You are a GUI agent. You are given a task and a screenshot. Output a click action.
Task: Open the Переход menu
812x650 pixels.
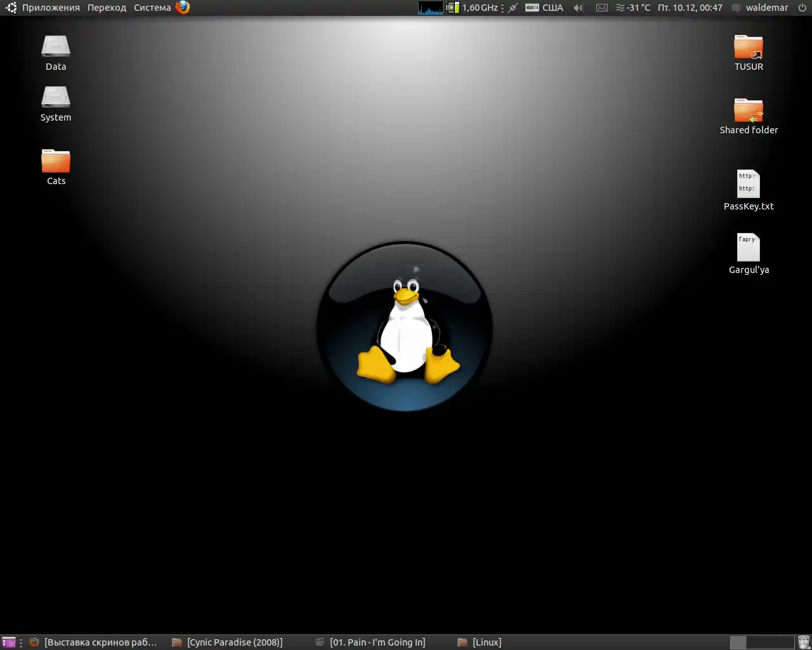coord(107,8)
